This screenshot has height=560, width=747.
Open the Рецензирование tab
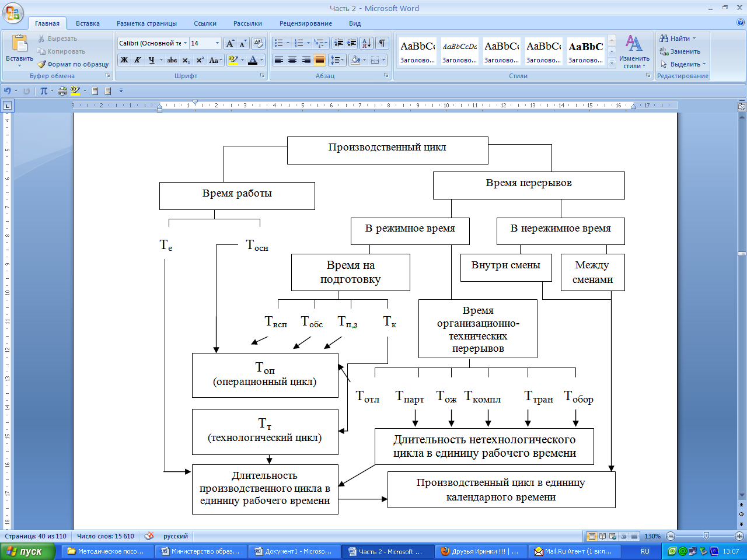click(x=306, y=23)
